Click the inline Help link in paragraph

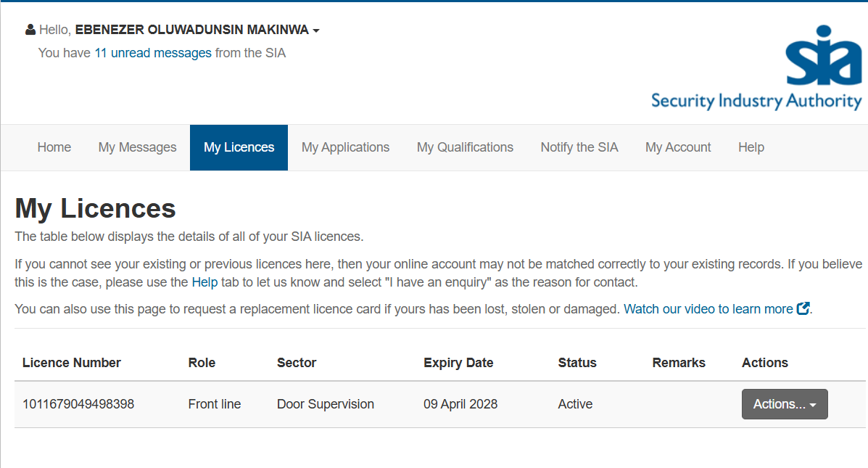tap(204, 282)
